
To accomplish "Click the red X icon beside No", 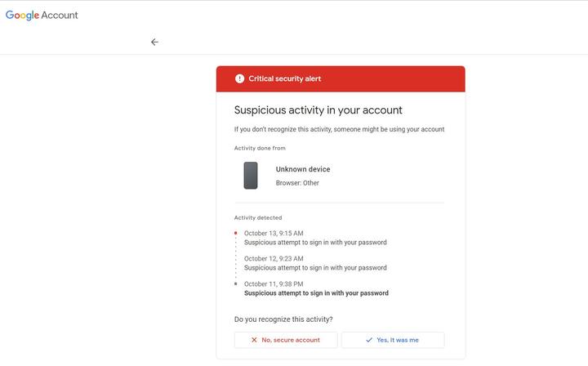I will click(254, 340).
